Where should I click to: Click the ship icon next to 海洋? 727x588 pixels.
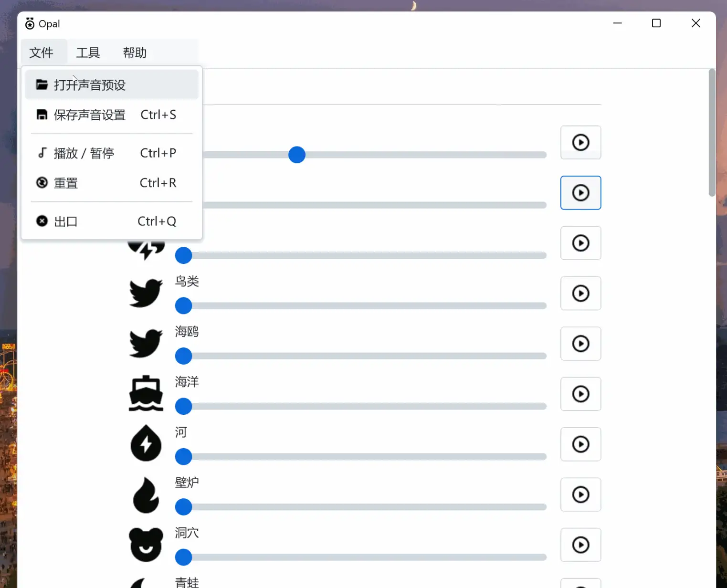146,394
